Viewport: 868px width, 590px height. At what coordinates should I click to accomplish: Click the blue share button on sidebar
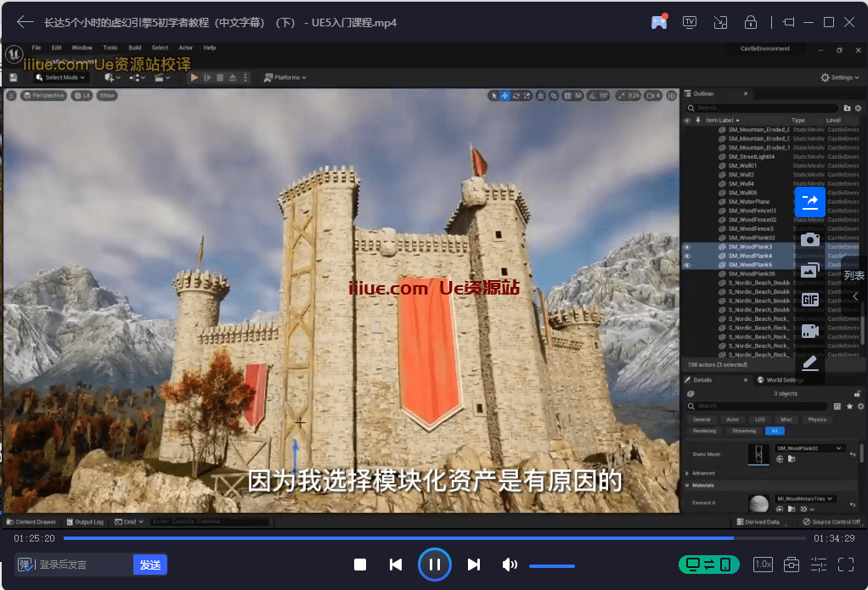click(x=809, y=201)
